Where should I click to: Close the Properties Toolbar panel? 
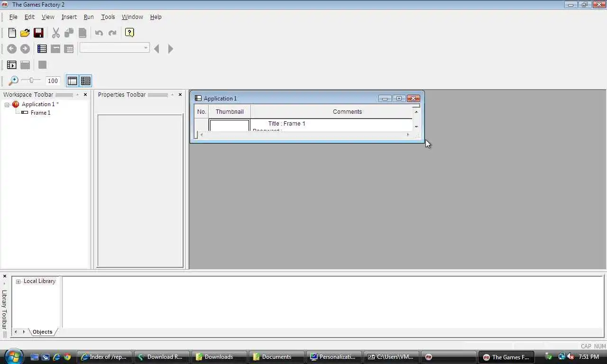(x=180, y=95)
